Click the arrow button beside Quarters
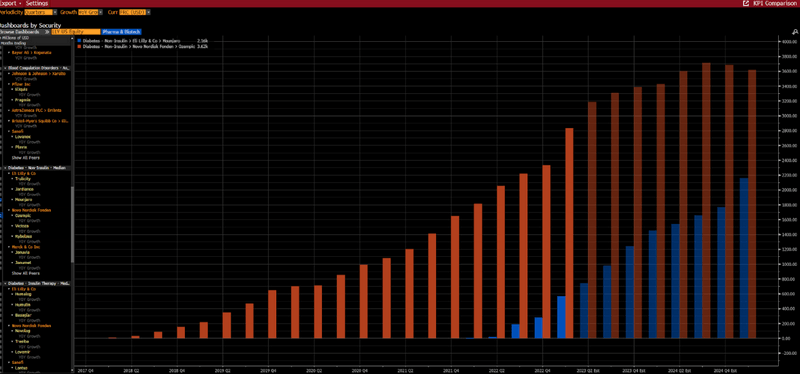The height and width of the screenshot is (374, 800). pos(55,12)
